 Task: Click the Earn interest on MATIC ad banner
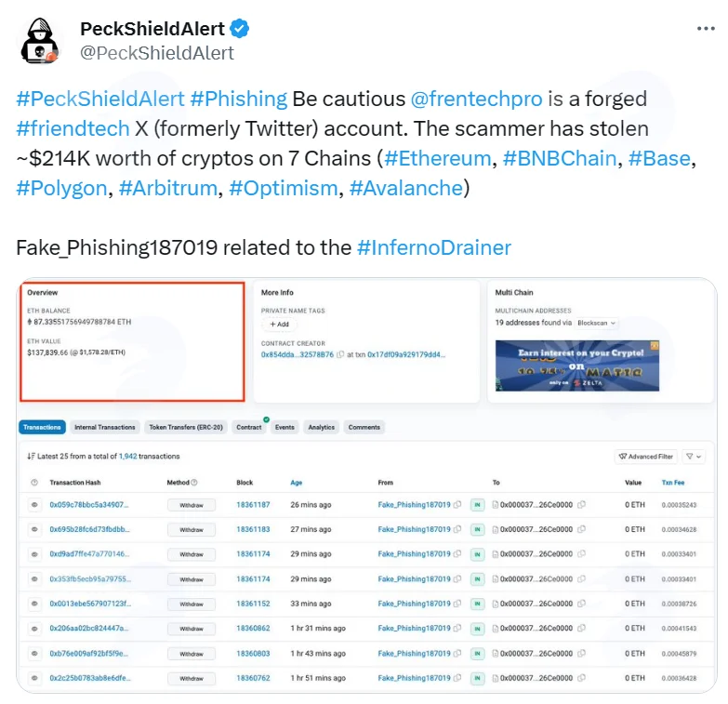[577, 365]
